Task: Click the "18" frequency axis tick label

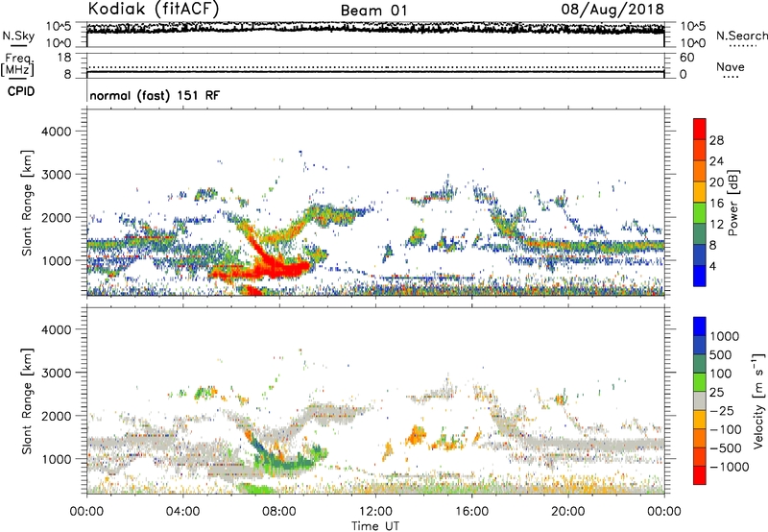Action: (x=64, y=58)
